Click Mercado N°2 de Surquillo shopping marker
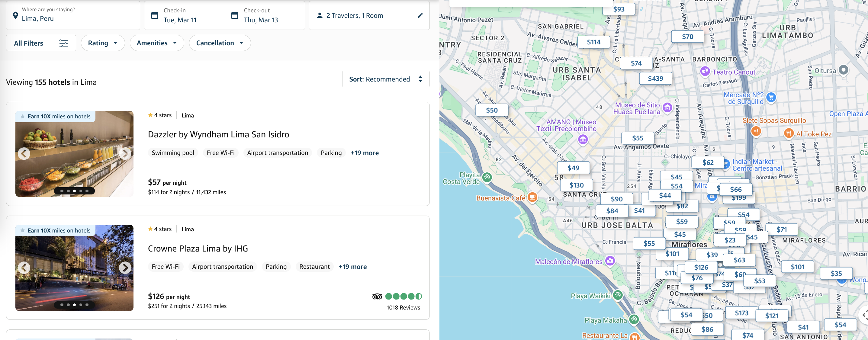 tap(771, 98)
